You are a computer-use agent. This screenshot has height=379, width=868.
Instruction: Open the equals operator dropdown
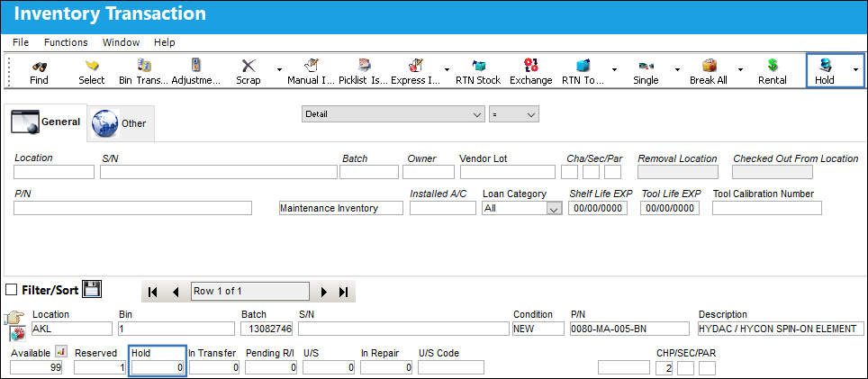coord(514,114)
